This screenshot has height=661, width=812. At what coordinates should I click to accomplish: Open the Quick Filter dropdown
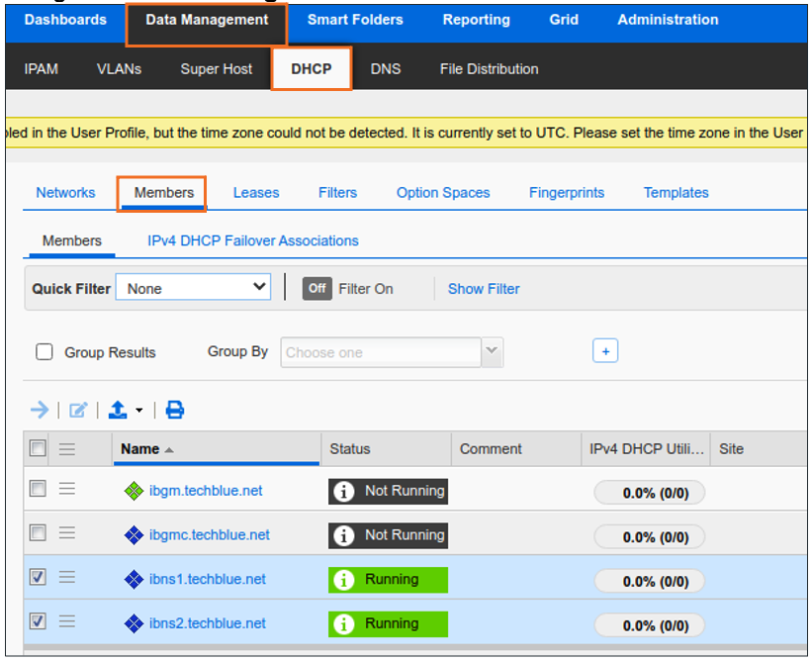coord(193,288)
